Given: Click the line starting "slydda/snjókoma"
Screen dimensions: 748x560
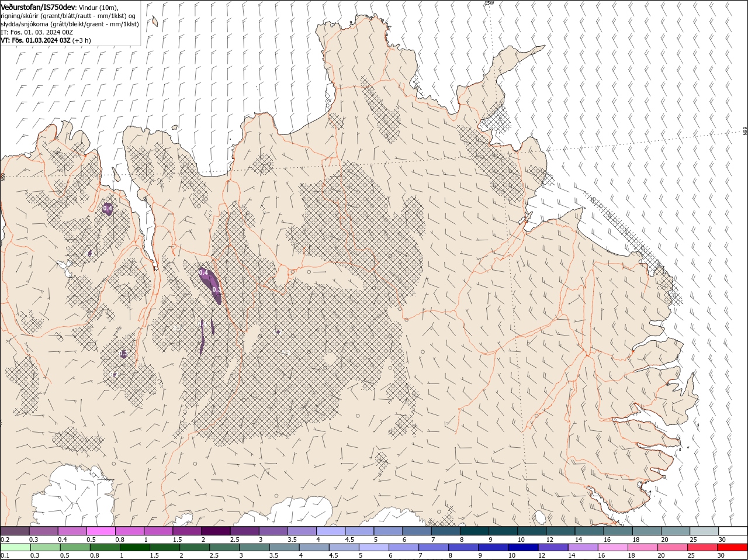Looking at the screenshot, I should (68, 23).
